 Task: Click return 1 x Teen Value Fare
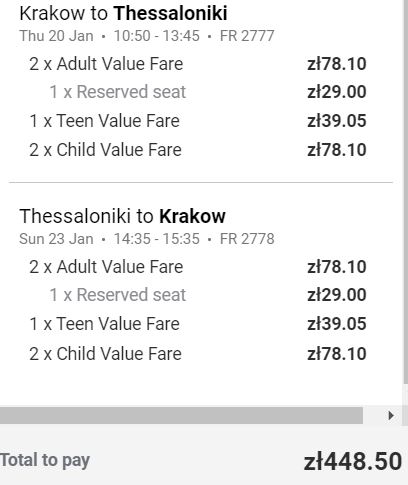click(105, 324)
